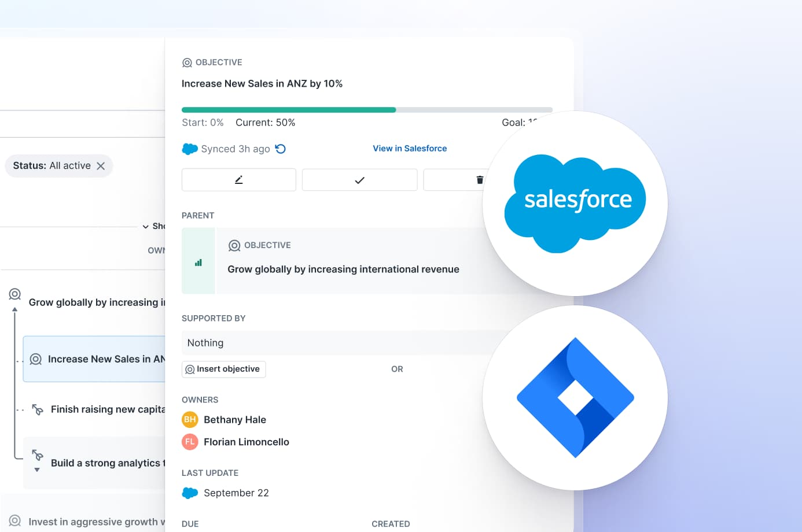Click the Salesforce cloud logo
The image size is (802, 532).
coord(575,199)
